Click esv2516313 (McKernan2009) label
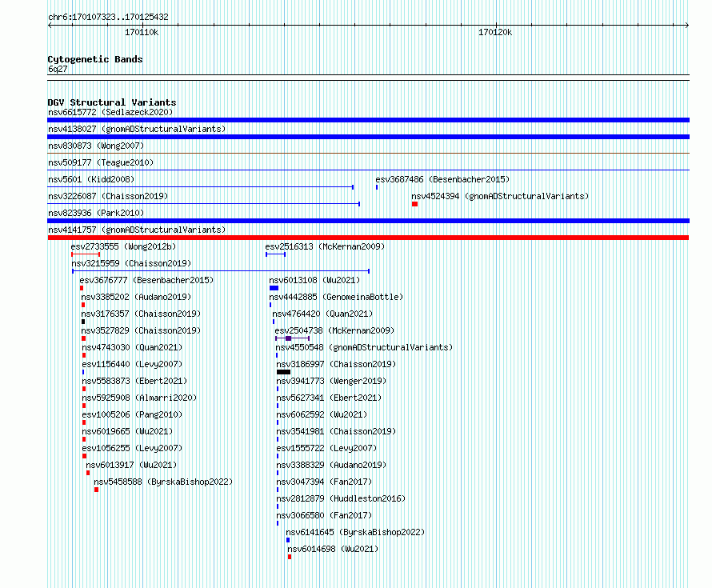 pos(325,246)
